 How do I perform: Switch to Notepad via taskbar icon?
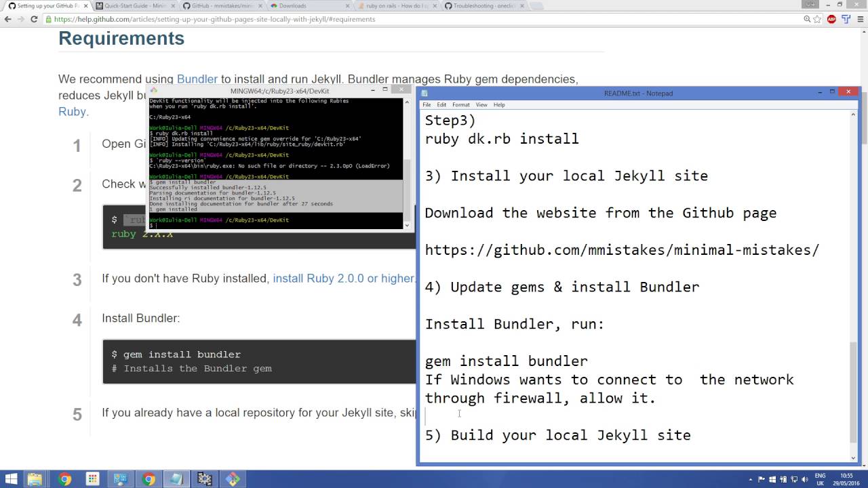176,479
